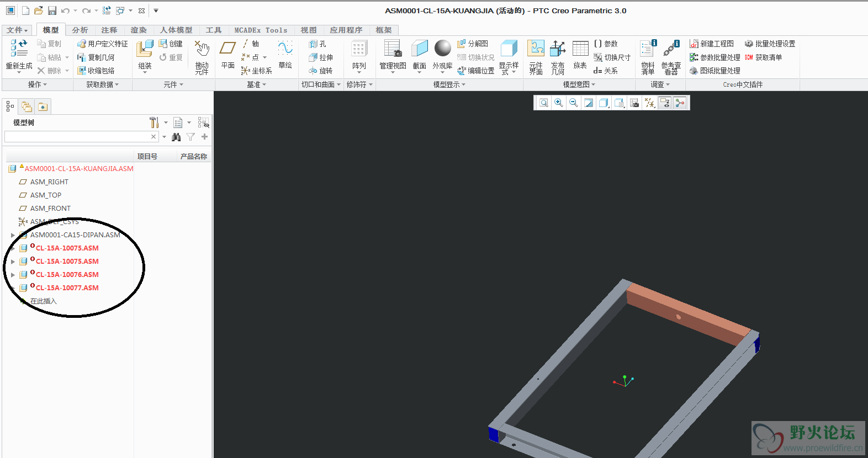Open saved view manager camera icon
This screenshot has height=458, width=868.
tap(634, 103)
